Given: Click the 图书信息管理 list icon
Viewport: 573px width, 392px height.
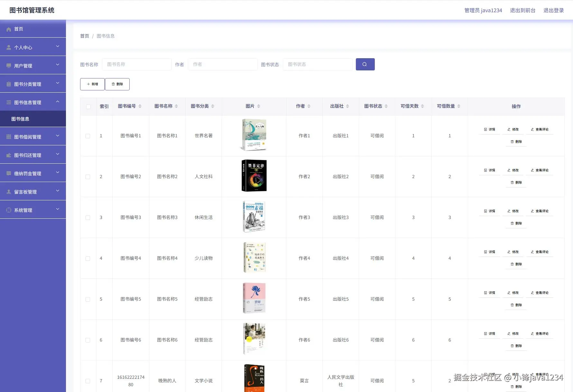Looking at the screenshot, I should (x=9, y=103).
